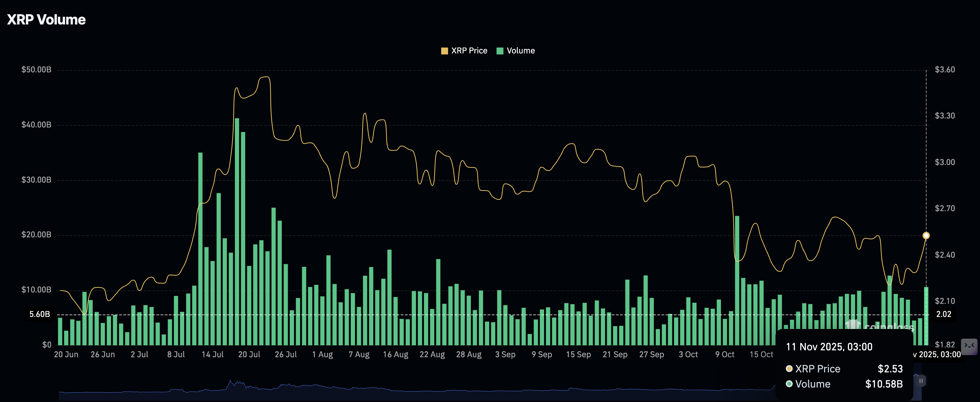Click the circular price marker dot at the chart's right edge

(x=926, y=236)
